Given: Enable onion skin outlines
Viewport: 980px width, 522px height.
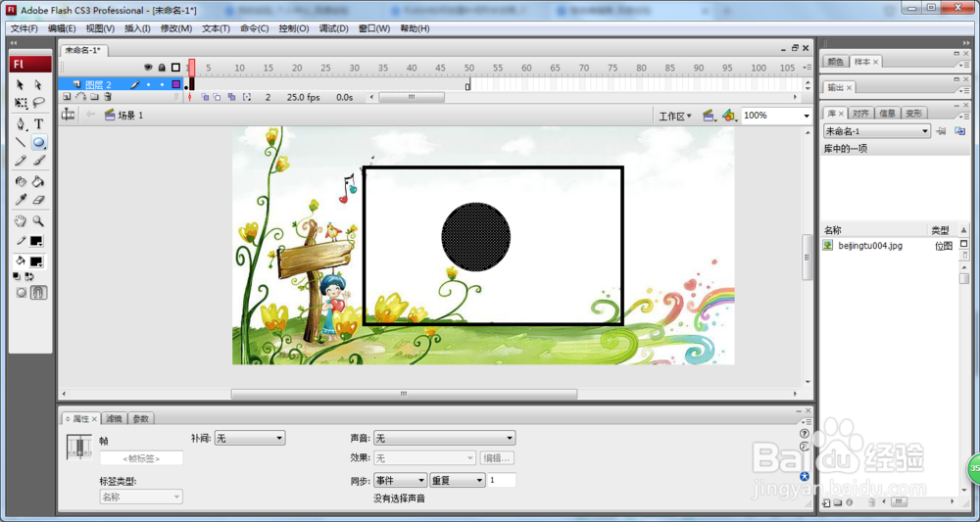Looking at the screenshot, I should click(217, 97).
